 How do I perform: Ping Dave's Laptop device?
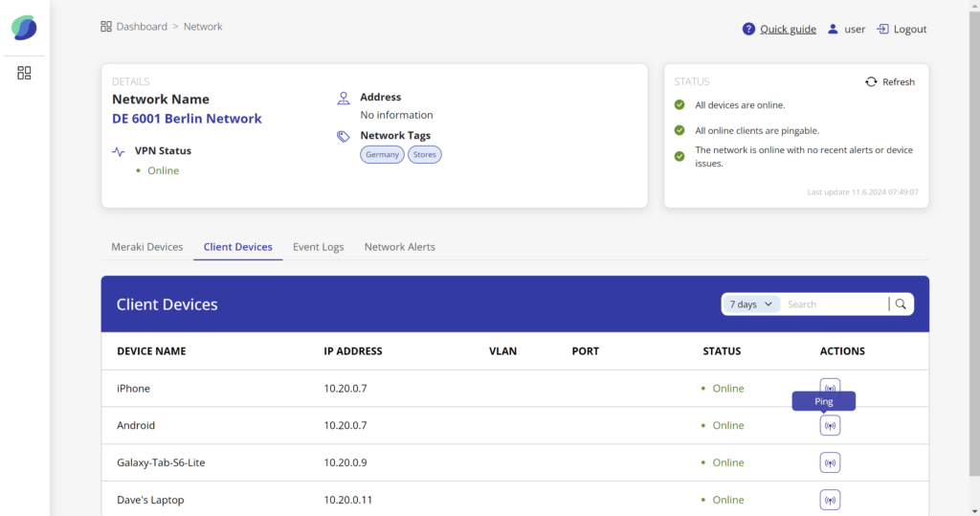830,500
